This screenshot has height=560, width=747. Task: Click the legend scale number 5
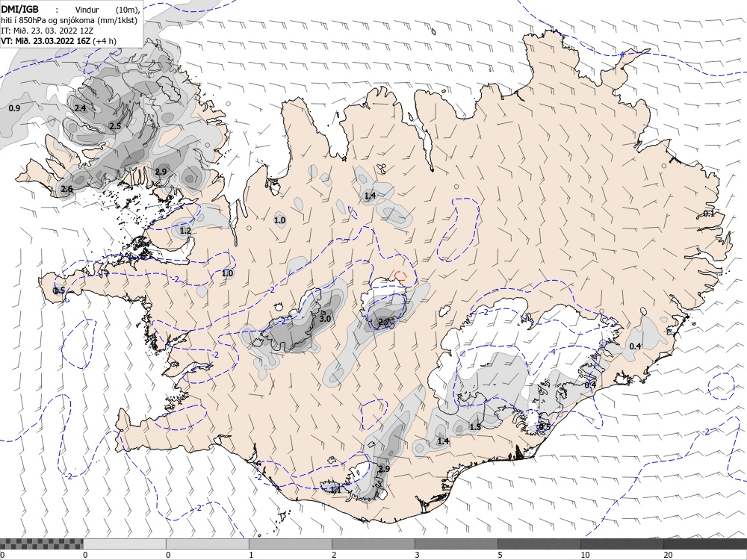[500, 555]
